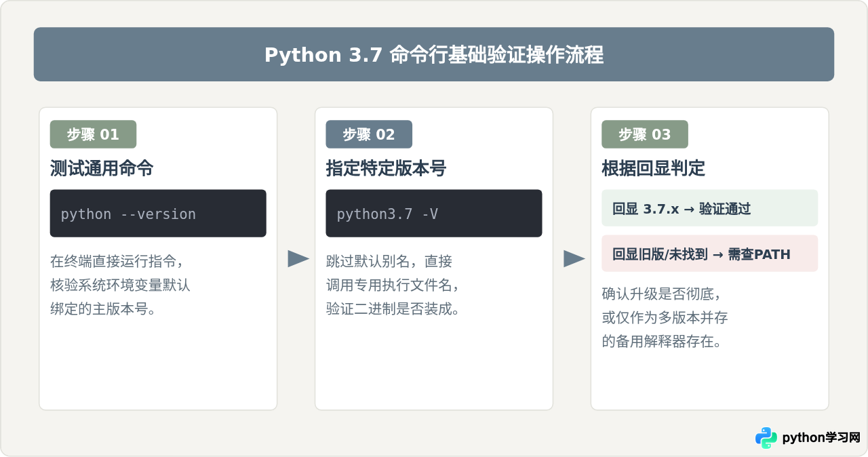
Task: Click the heading 指定特定版本号
Action: [x=386, y=168]
